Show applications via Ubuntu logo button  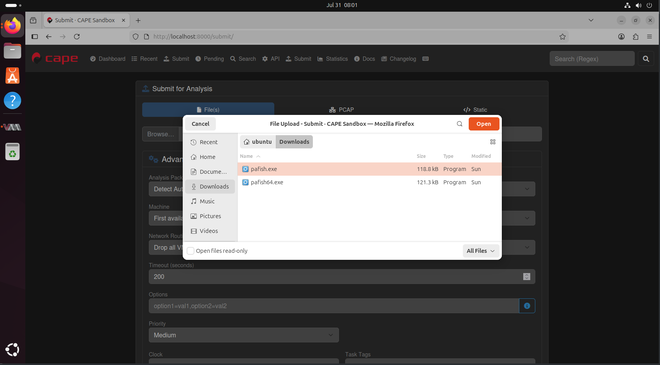(x=12, y=349)
